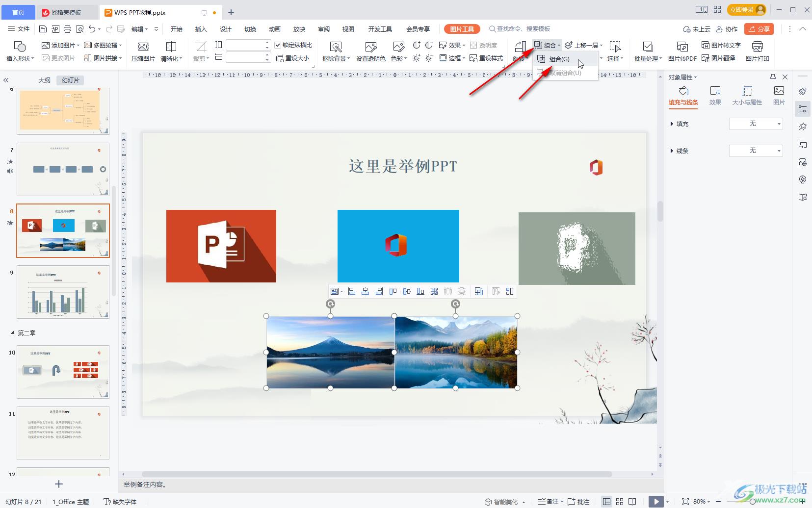Switch to the 设计 ribbon tab
Viewport: 812px width, 508px height.
(x=226, y=29)
